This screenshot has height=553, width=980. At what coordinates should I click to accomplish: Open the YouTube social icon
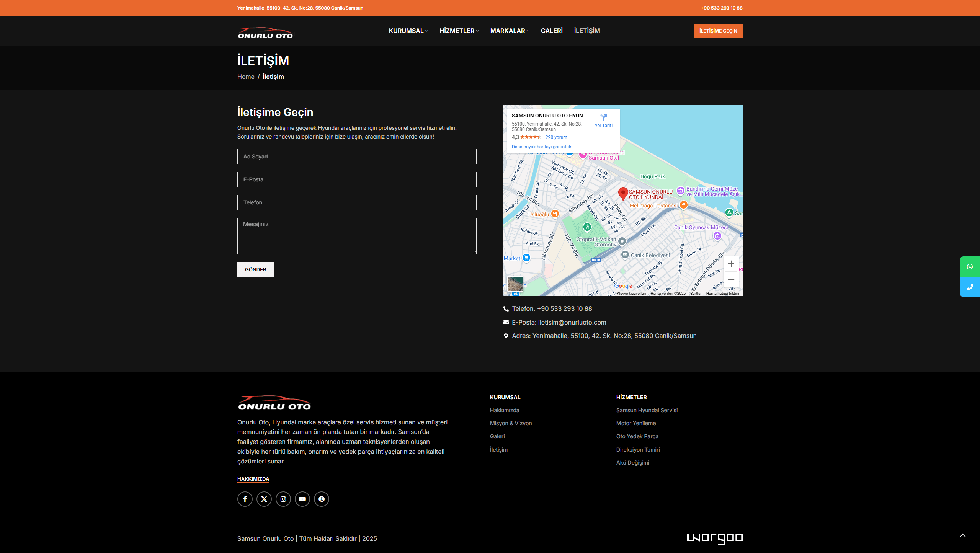(x=302, y=499)
